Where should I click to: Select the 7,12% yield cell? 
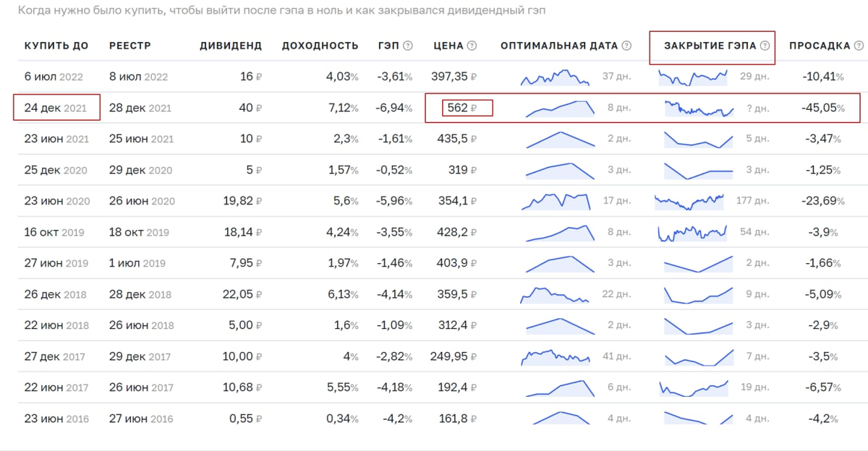tap(341, 108)
